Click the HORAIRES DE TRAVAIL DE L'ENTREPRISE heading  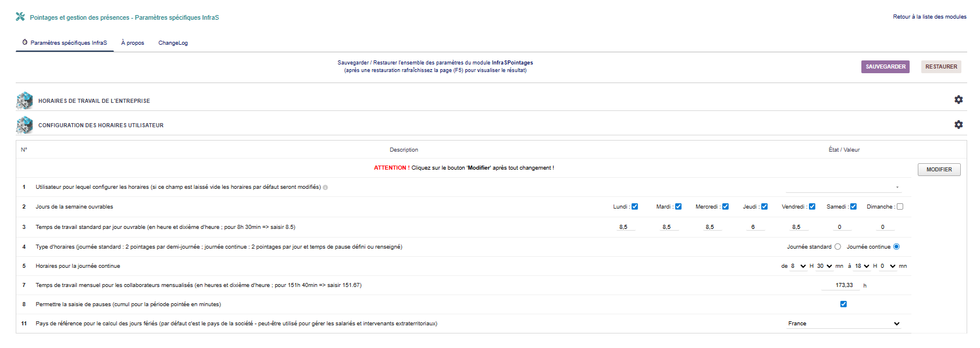point(94,101)
